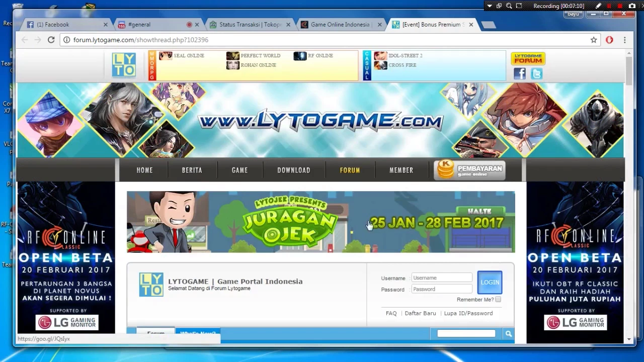Open the FAQ link
This screenshot has height=362, width=644.
(391, 313)
